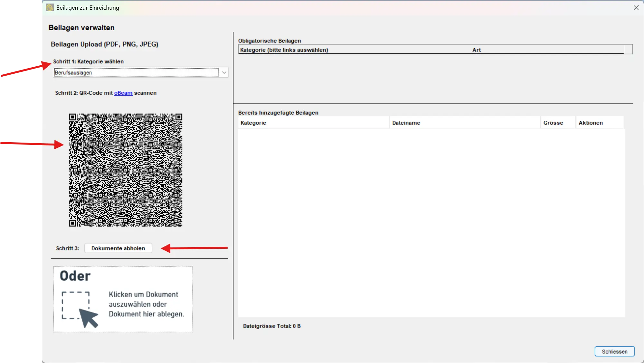Click the document upload drop zone

pyautogui.click(x=123, y=299)
